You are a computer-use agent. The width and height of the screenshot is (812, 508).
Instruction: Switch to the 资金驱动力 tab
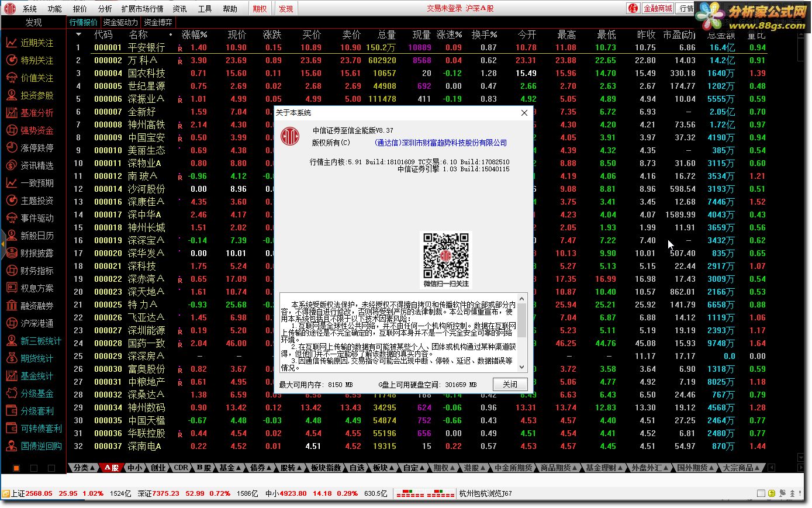click(x=121, y=22)
